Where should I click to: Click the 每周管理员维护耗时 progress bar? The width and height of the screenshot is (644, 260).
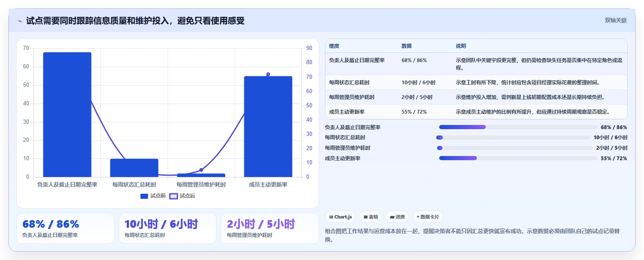click(x=515, y=148)
